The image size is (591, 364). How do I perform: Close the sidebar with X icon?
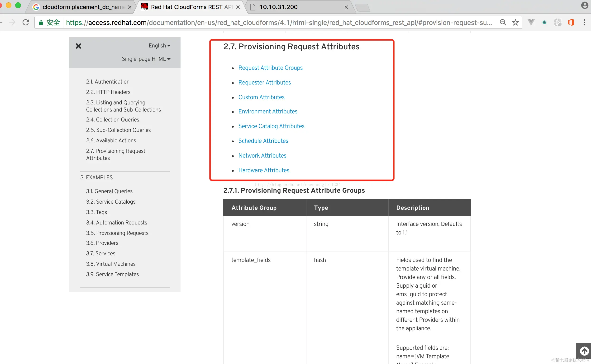79,46
